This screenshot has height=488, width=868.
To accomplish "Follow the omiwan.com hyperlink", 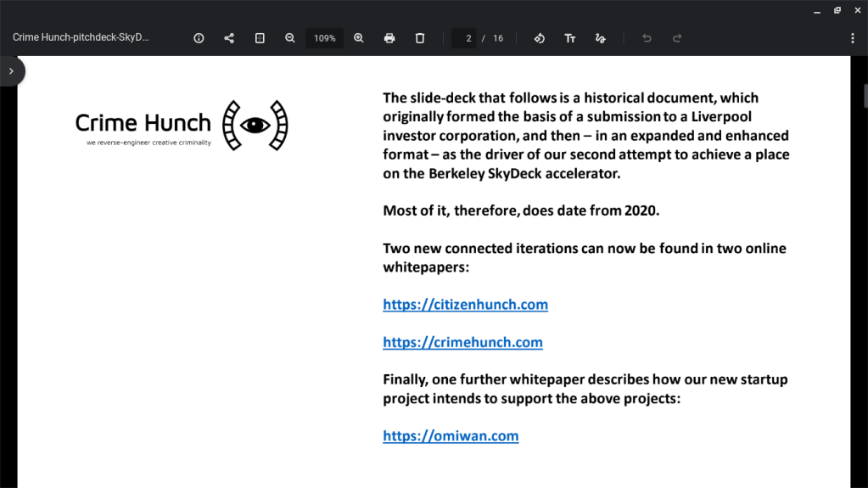I will click(451, 436).
